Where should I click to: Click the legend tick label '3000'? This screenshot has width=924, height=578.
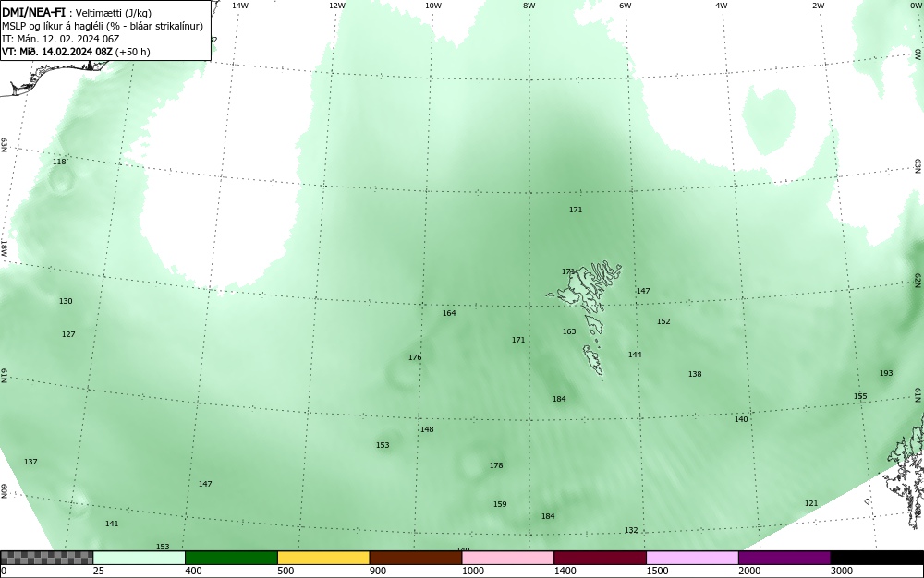tap(842, 571)
